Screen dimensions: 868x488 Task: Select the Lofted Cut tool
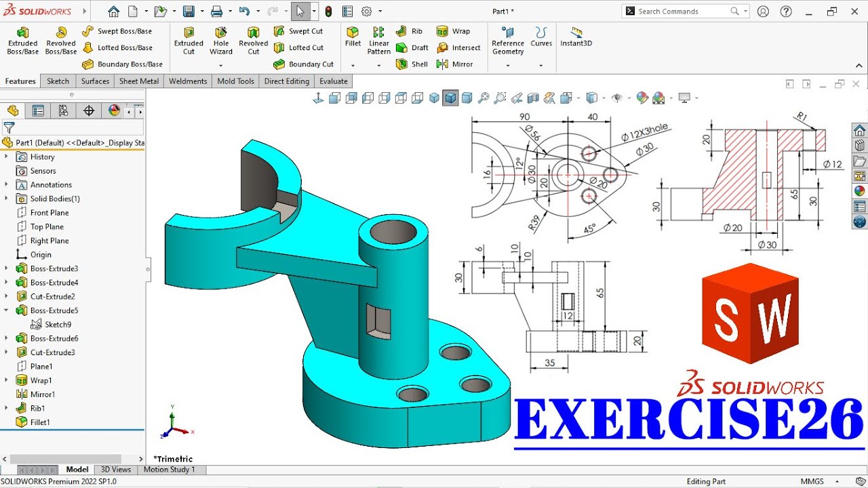pyautogui.click(x=298, y=47)
